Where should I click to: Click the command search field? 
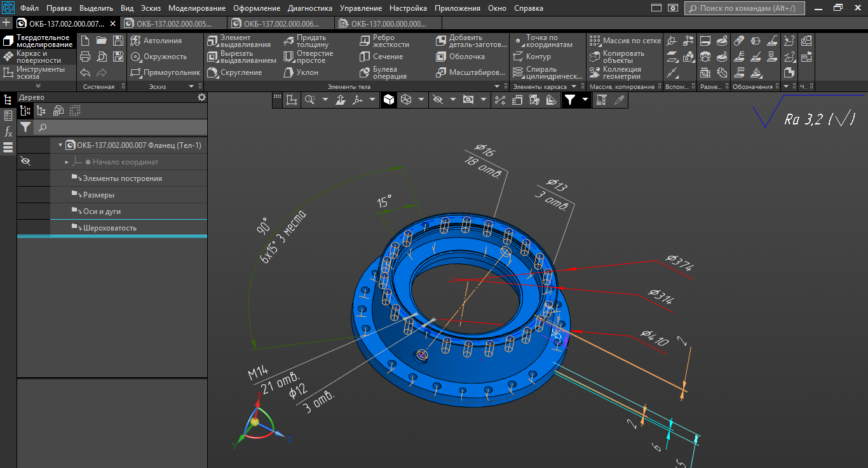[745, 8]
